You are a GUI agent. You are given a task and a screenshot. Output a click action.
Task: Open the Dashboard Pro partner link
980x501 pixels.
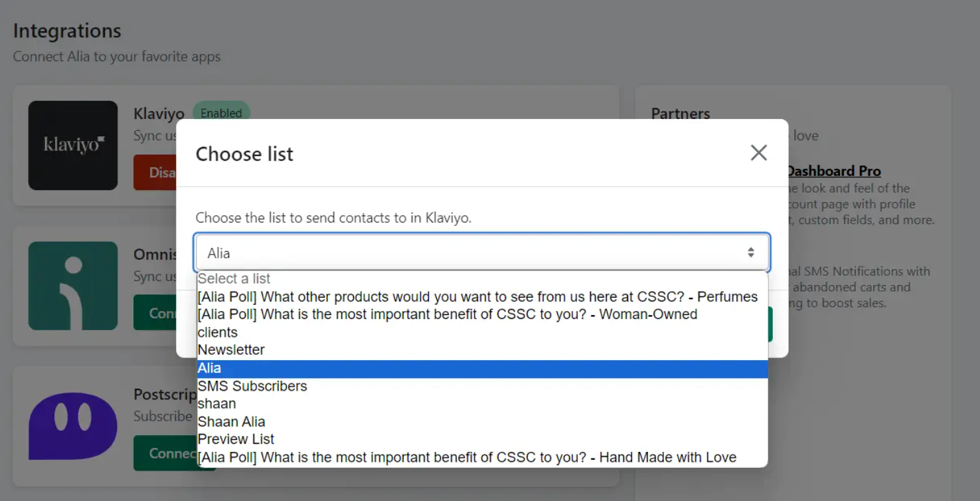pos(833,171)
